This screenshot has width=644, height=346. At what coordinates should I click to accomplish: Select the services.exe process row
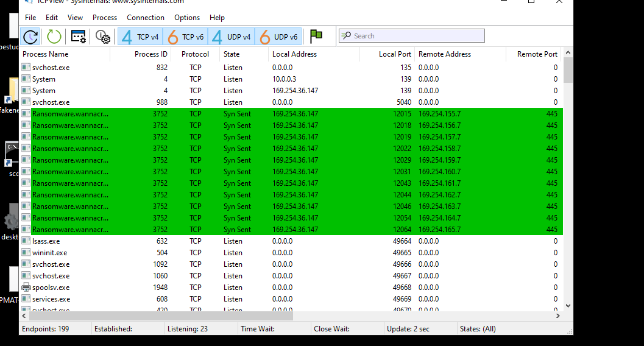pyautogui.click(x=291, y=299)
